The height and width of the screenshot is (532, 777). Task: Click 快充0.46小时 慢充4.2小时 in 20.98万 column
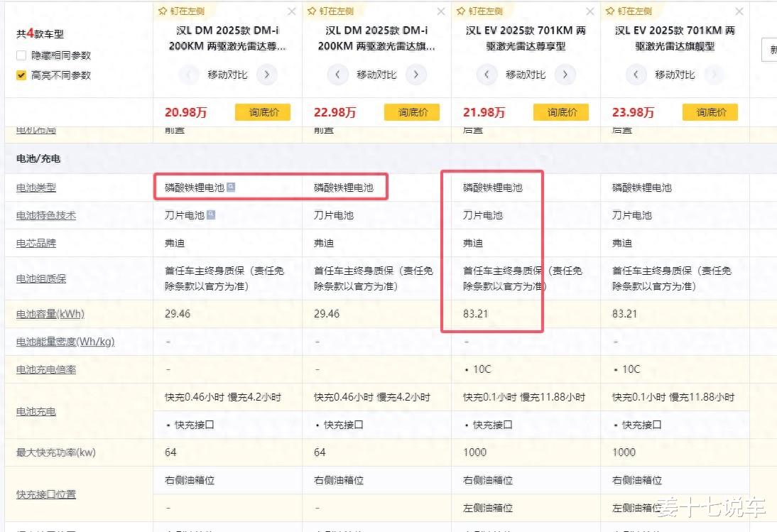(223, 397)
